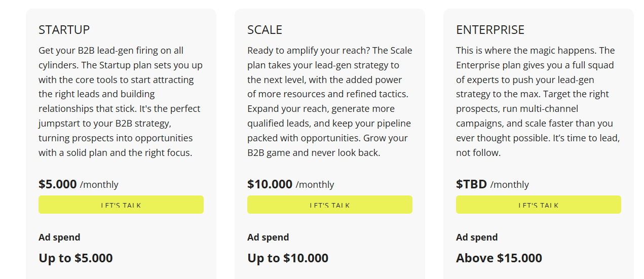This screenshot has width=644, height=279.
Task: Click the Startup plan's Let's Talk button
Action: (121, 205)
